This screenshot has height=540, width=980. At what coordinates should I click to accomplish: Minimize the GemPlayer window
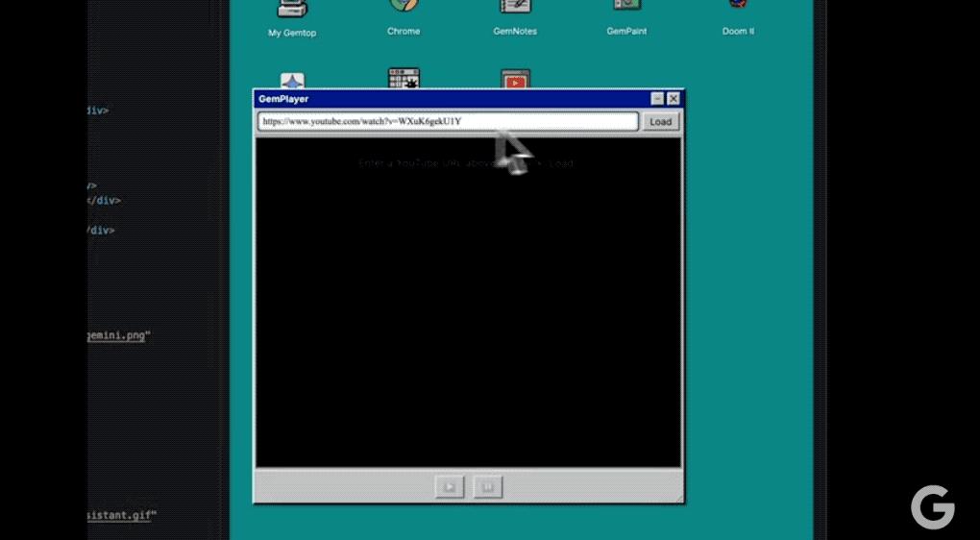click(657, 99)
